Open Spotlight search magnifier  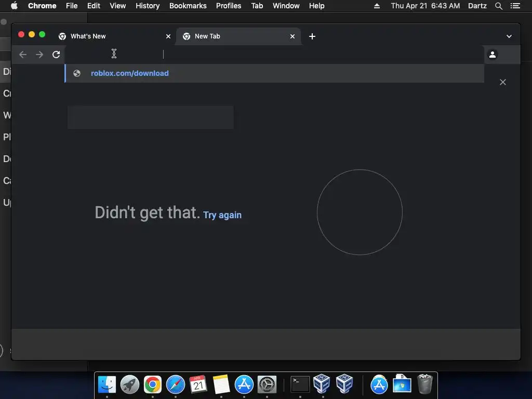click(x=498, y=6)
